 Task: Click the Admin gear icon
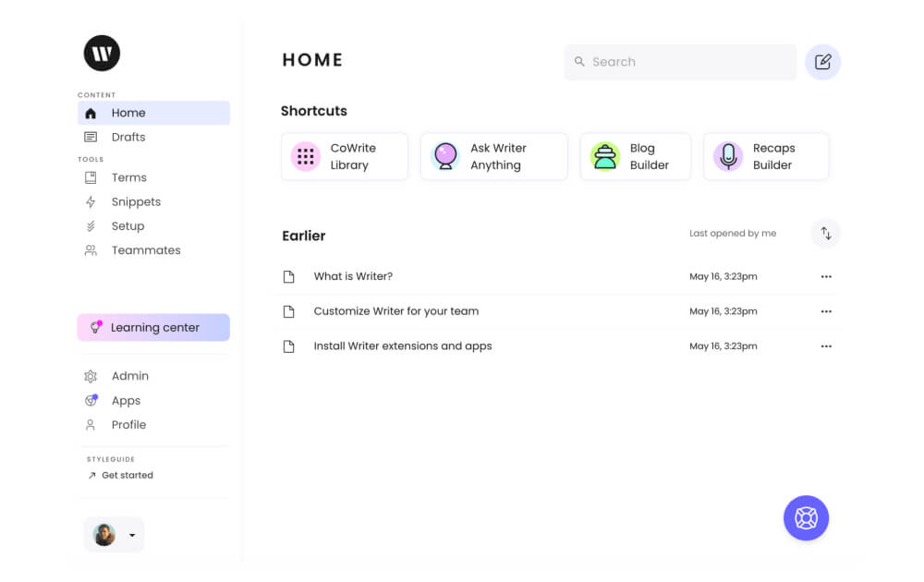91,376
